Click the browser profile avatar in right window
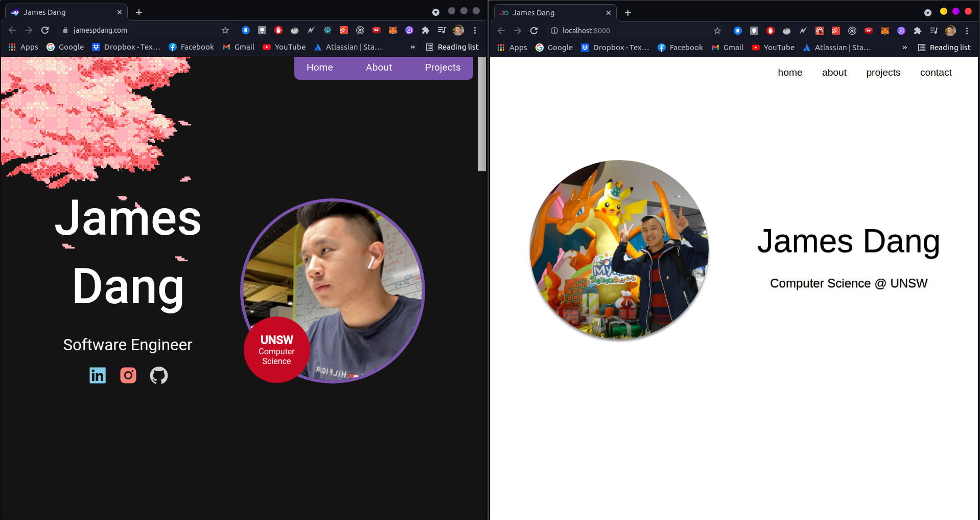Image resolution: width=980 pixels, height=520 pixels. [x=950, y=31]
